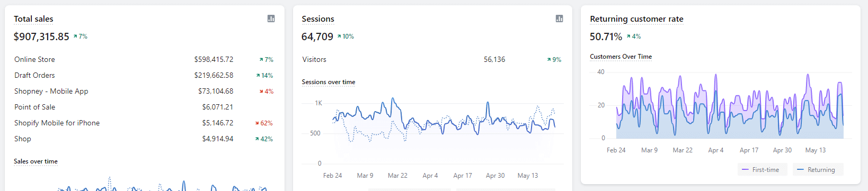Click the 14% increase for Draft Orders

coord(264,76)
